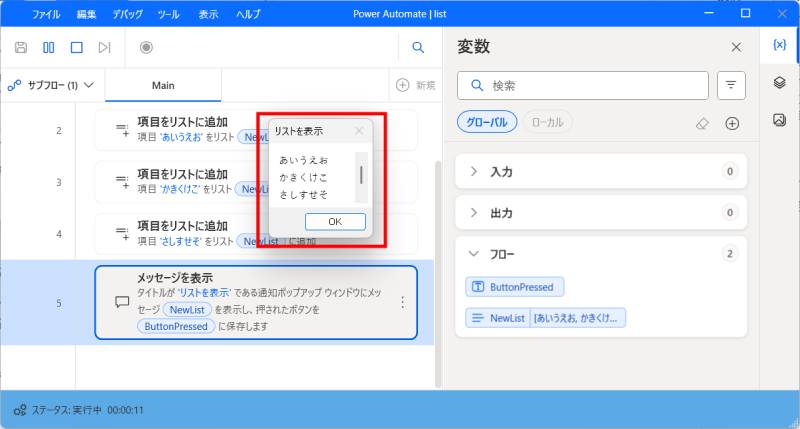
Task: Open the Images sidebar icon
Action: point(779,120)
